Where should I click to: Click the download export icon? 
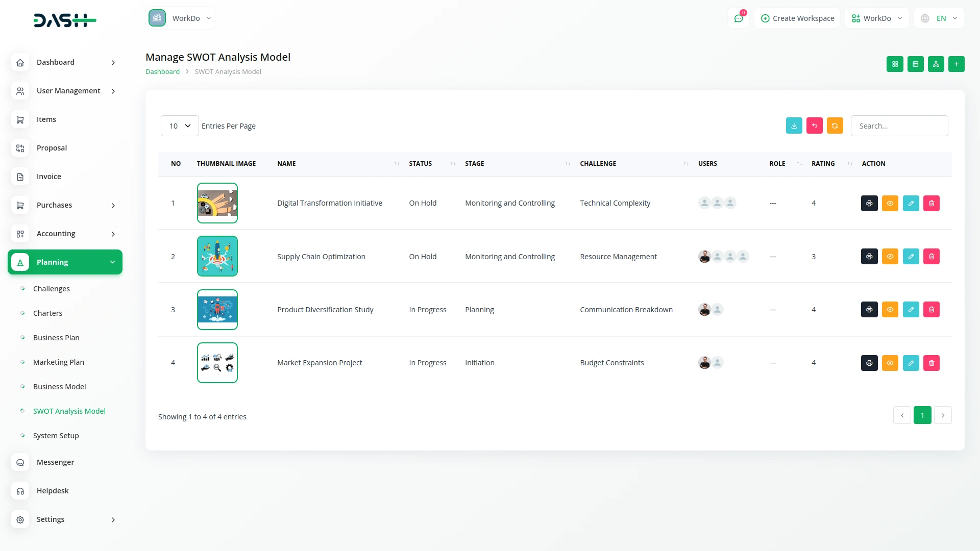pos(794,126)
